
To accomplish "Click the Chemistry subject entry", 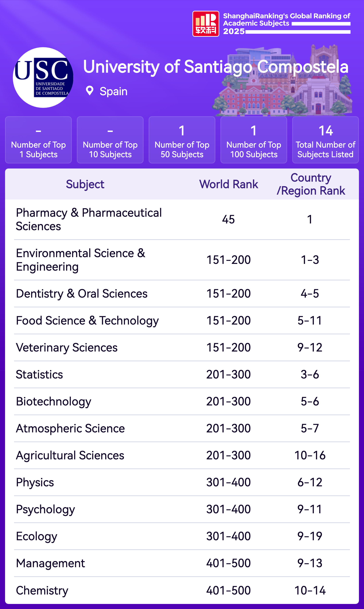I will [x=42, y=590].
